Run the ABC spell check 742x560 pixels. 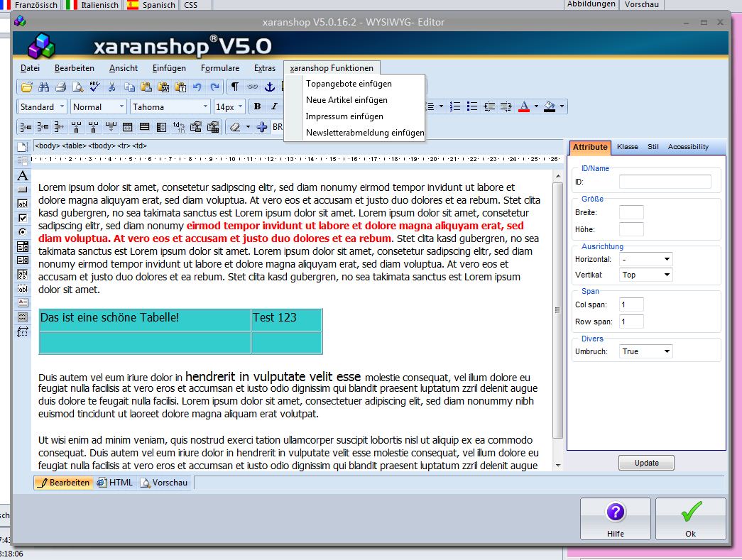(x=94, y=87)
